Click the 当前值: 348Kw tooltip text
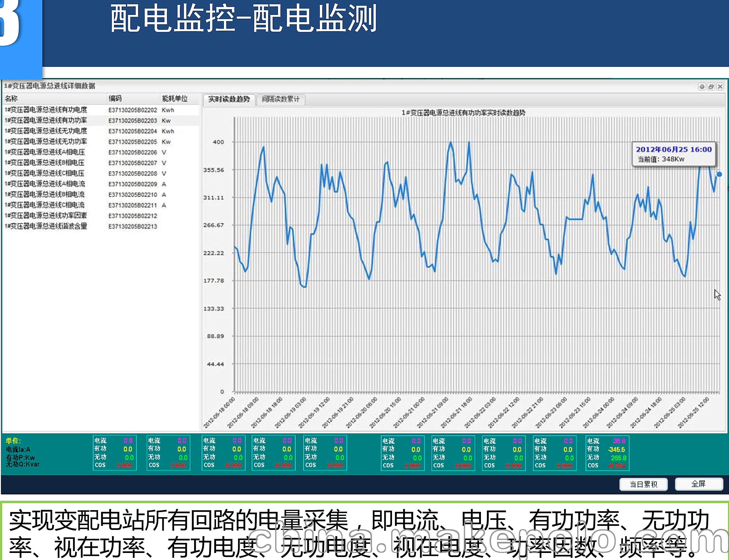 [661, 159]
